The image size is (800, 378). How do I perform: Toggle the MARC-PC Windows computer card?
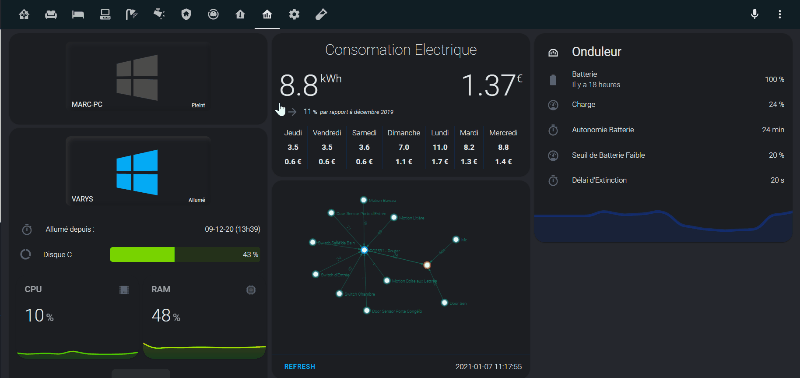[x=138, y=78]
